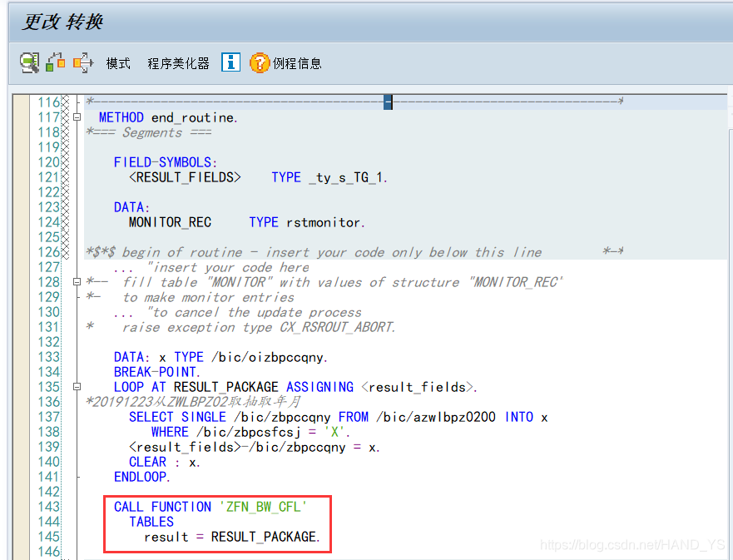Click '<result_fields>-/bic/zbpccqny = x.' line
The image size is (733, 560).
(255, 448)
